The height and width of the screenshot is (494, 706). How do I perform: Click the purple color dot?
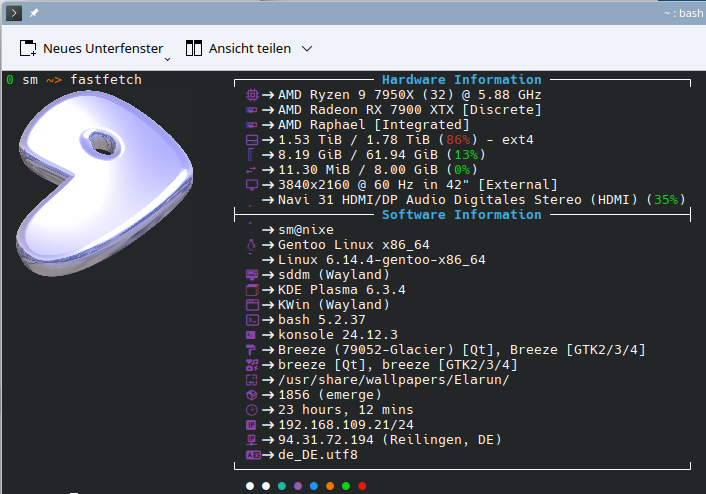coord(298,486)
